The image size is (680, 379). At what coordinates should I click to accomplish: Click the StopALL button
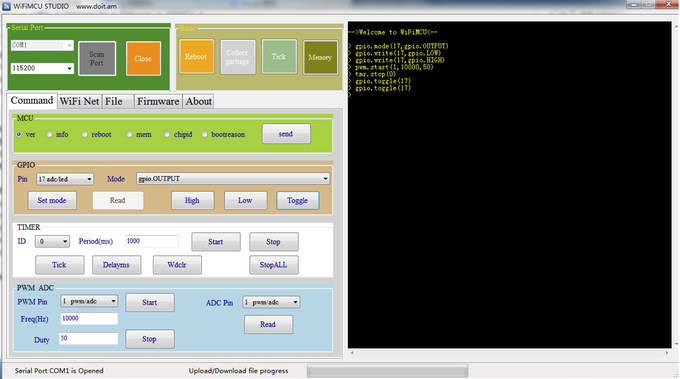273,265
